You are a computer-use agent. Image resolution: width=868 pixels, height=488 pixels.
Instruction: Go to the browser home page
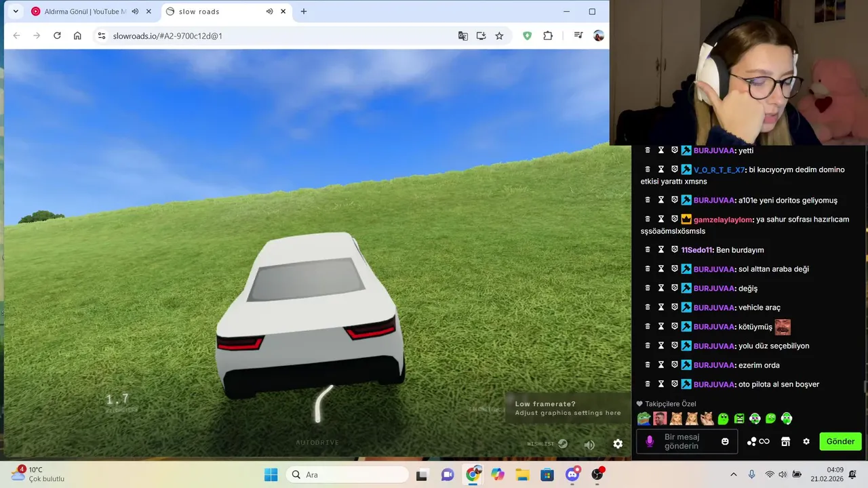click(x=77, y=36)
